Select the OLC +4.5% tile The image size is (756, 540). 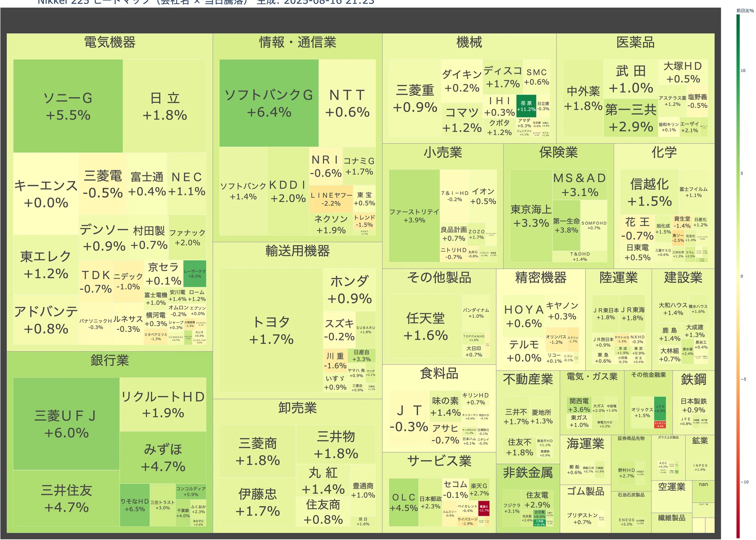[404, 503]
